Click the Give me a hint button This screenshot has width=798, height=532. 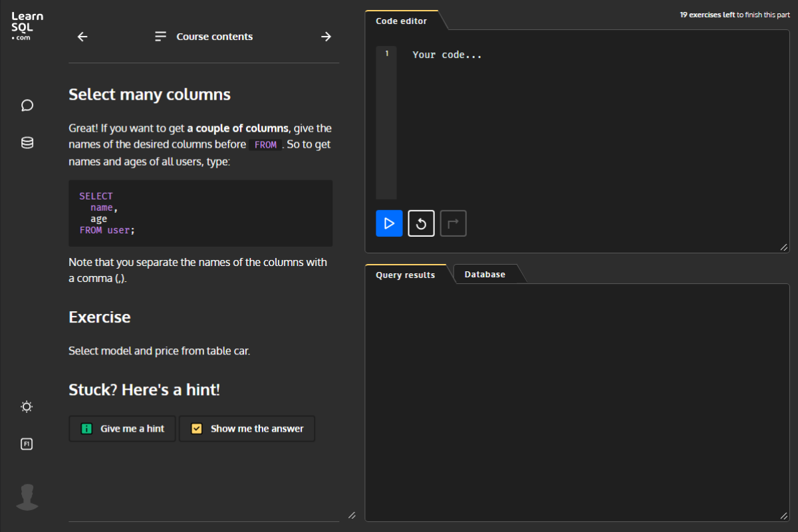(x=122, y=429)
